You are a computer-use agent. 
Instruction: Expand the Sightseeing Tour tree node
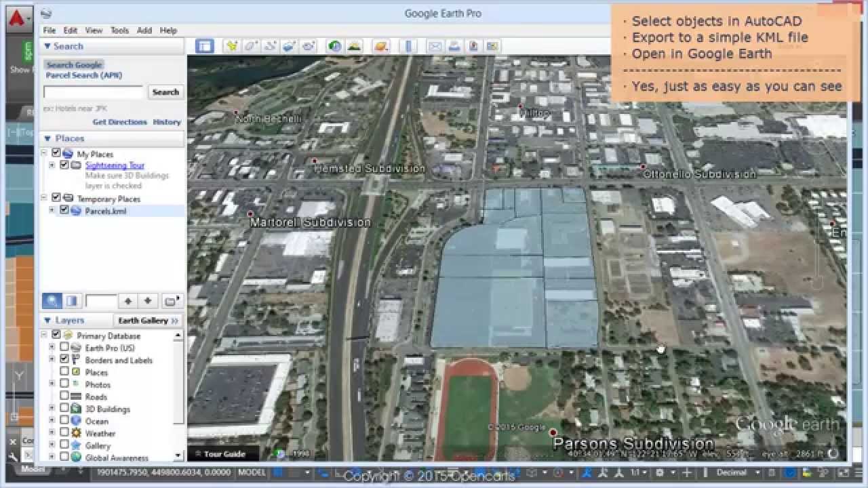[x=52, y=165]
